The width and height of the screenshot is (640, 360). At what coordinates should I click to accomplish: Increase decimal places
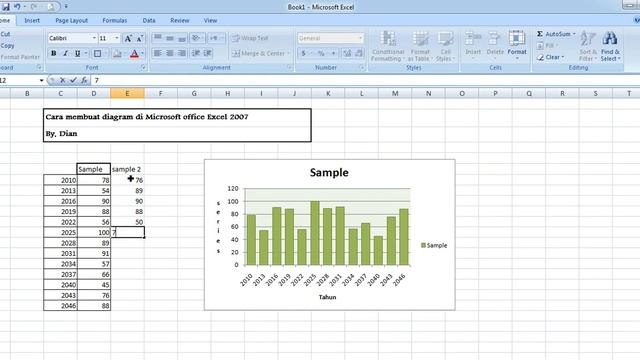point(347,53)
